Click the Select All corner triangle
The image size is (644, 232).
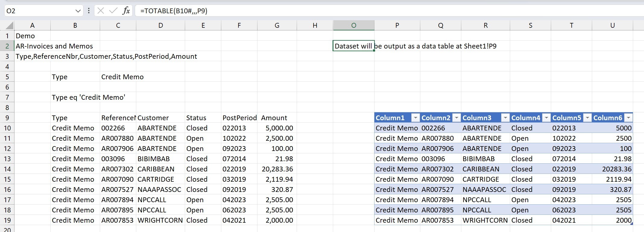click(x=9, y=26)
